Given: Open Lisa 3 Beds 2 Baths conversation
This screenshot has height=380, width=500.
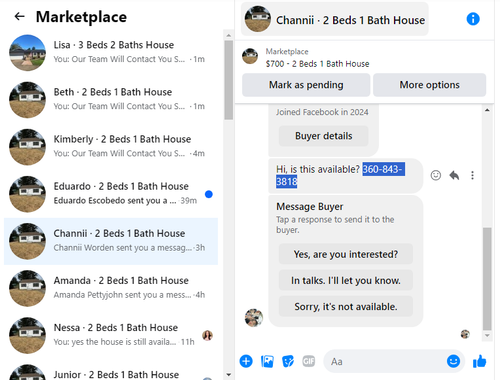Looking at the screenshot, I should (111, 53).
